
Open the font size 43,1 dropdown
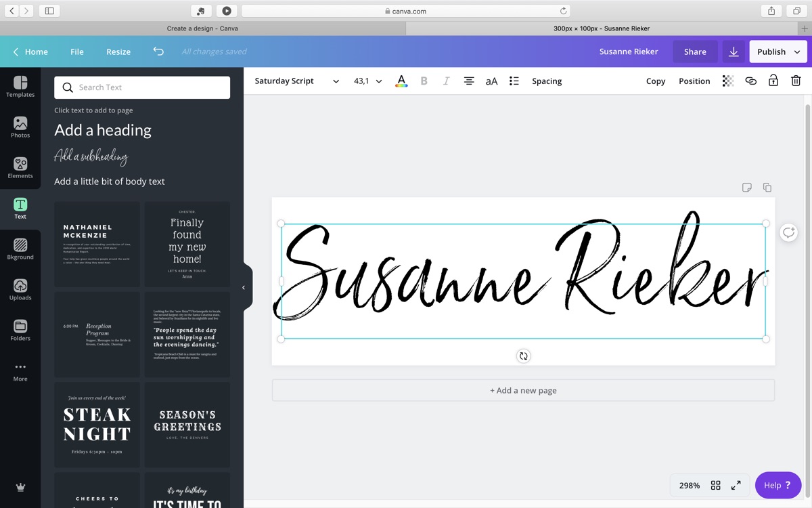click(x=367, y=81)
